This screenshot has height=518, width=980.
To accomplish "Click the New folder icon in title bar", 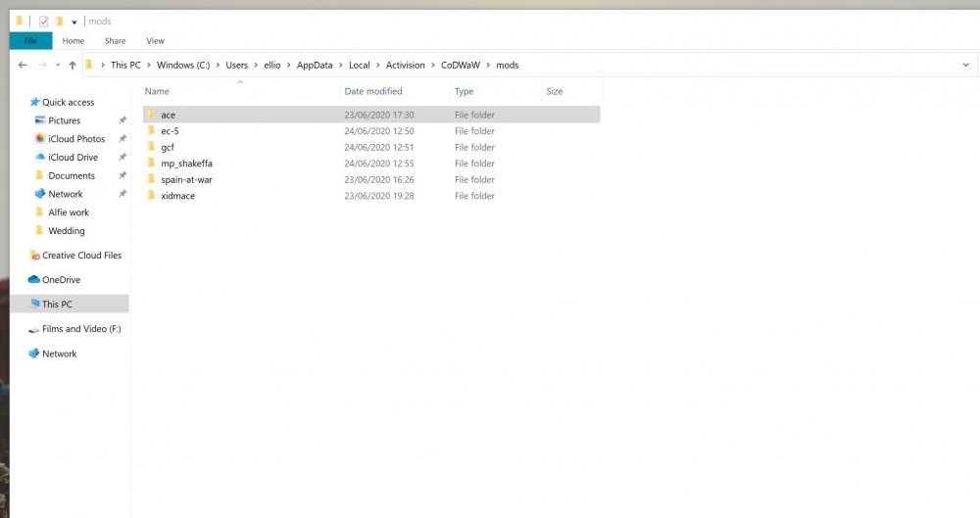I will click(x=60, y=22).
